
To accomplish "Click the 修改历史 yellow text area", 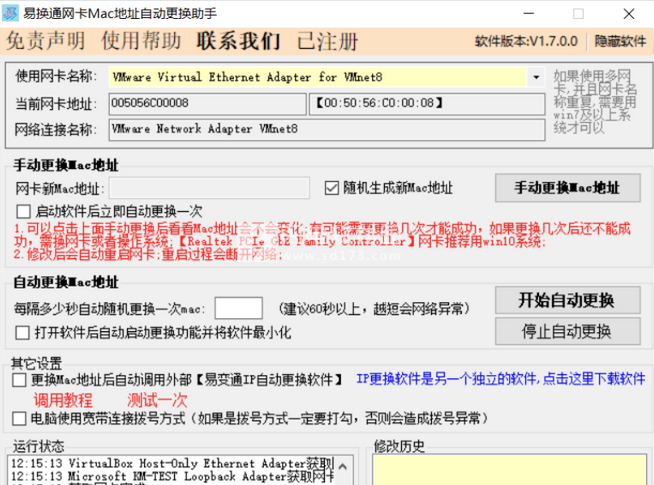I will (x=509, y=470).
